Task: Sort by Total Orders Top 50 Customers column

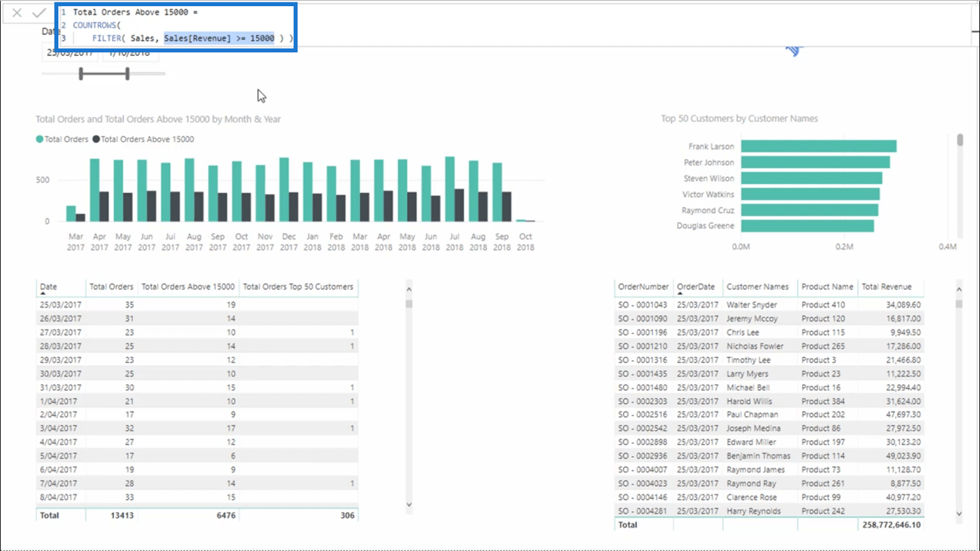Action: [298, 287]
